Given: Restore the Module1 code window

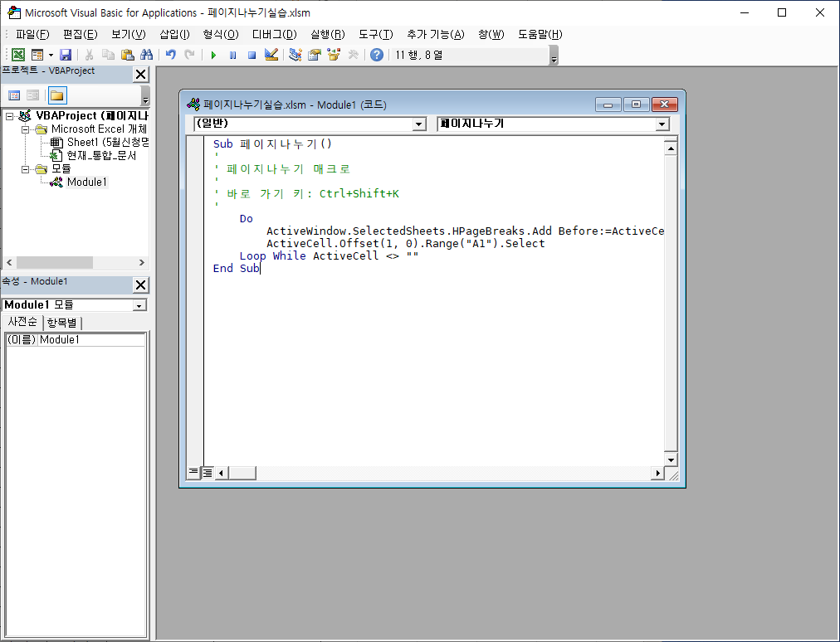Looking at the screenshot, I should tap(636, 105).
